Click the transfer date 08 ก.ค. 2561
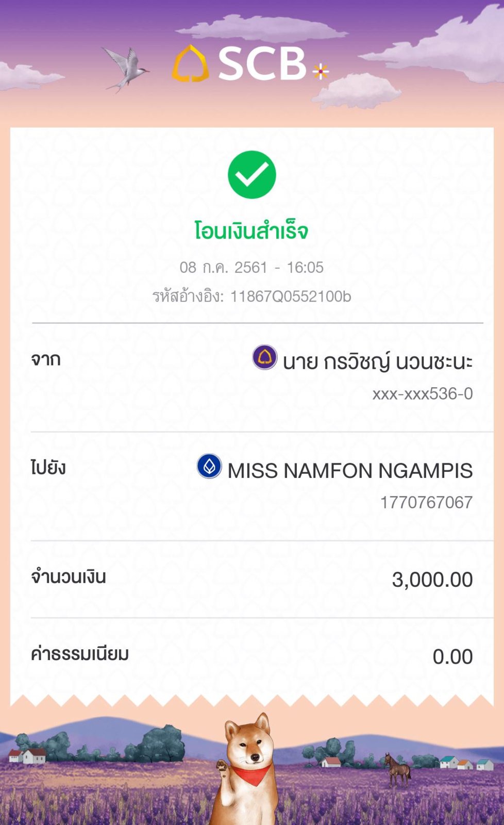Image resolution: width=504 pixels, height=825 pixels. coord(224,267)
